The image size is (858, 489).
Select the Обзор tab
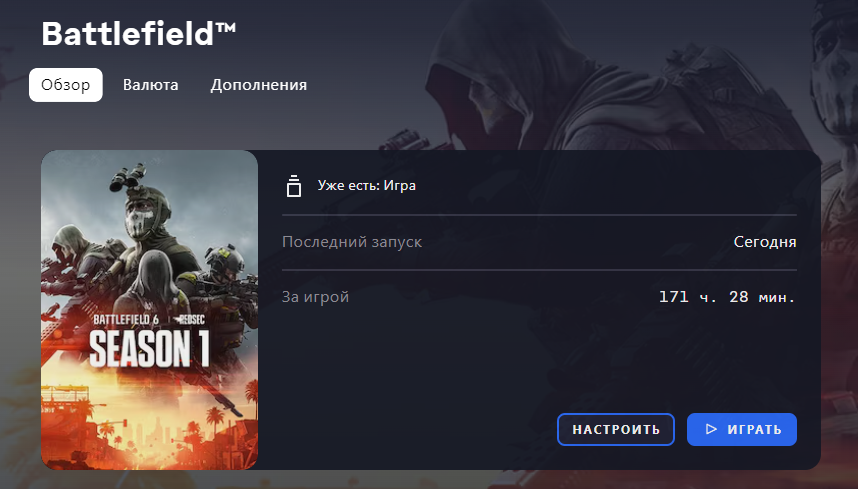pyautogui.click(x=66, y=85)
